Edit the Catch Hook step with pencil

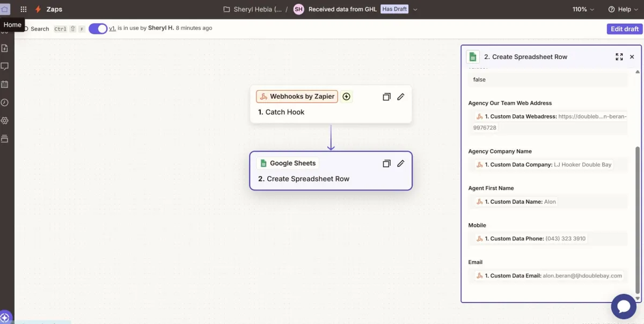pyautogui.click(x=400, y=97)
